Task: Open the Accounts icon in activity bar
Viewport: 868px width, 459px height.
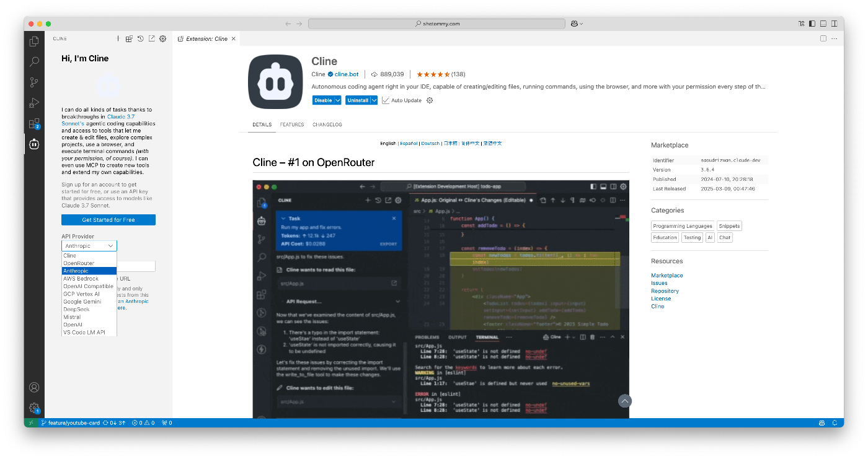Action: 34,387
